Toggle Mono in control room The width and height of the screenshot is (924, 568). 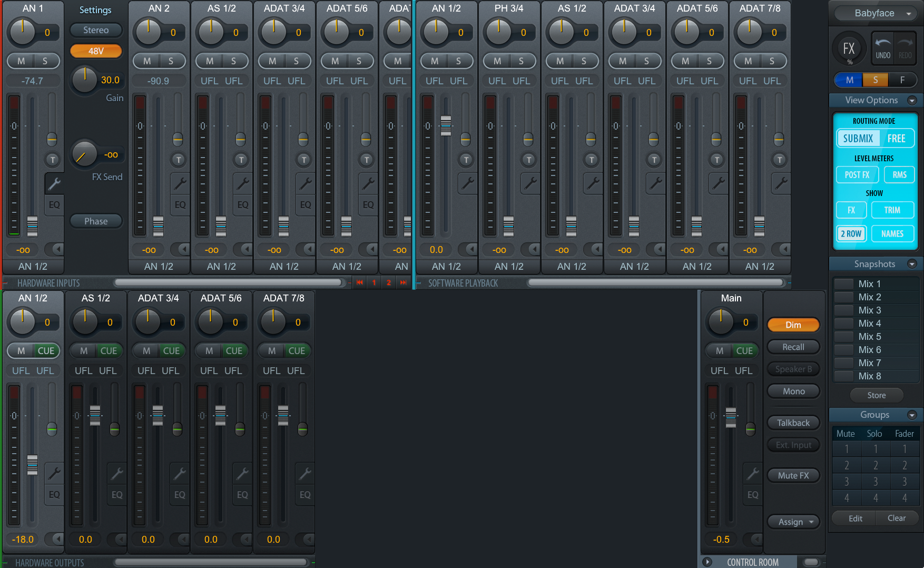[x=793, y=391]
